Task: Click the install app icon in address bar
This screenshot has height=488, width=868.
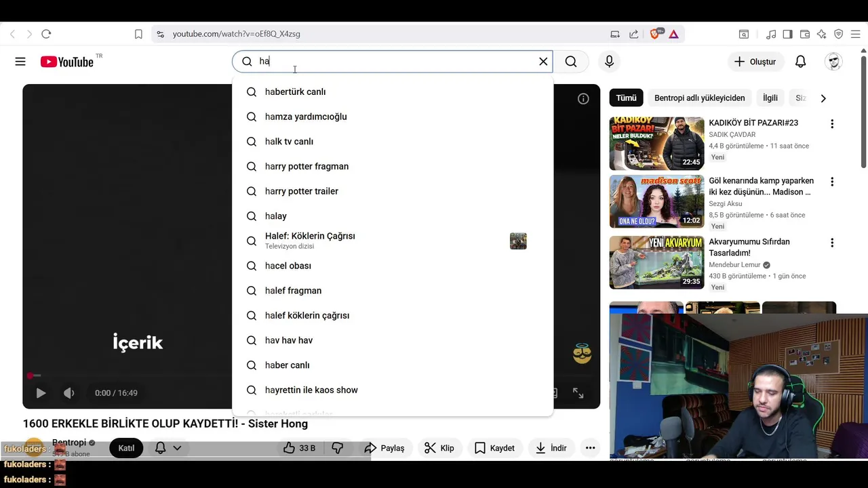Action: click(x=615, y=34)
